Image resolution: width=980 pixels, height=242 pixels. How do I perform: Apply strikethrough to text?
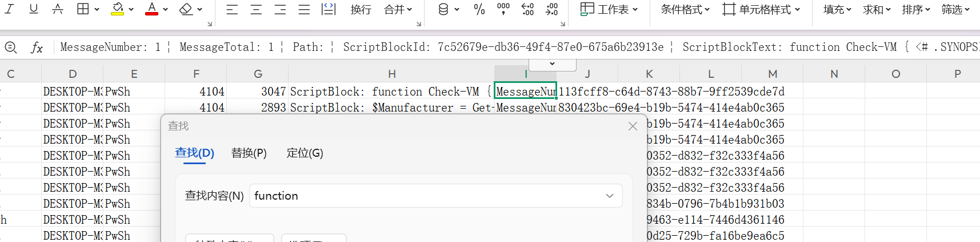pos(58,9)
